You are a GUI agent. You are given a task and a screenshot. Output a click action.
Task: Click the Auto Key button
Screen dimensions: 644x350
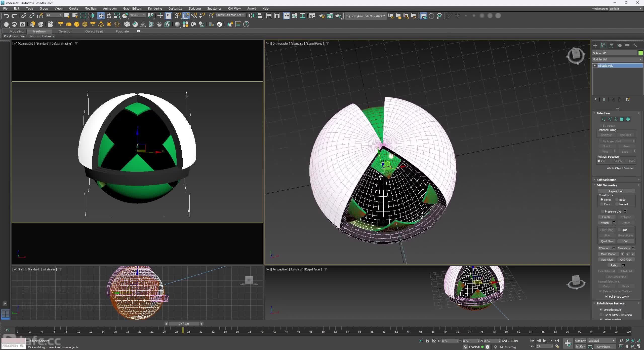click(x=580, y=341)
